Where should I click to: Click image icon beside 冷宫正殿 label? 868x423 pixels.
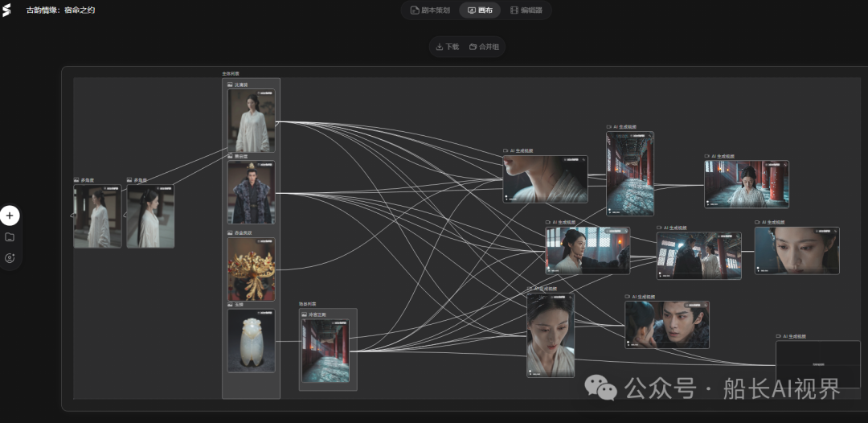coord(305,314)
